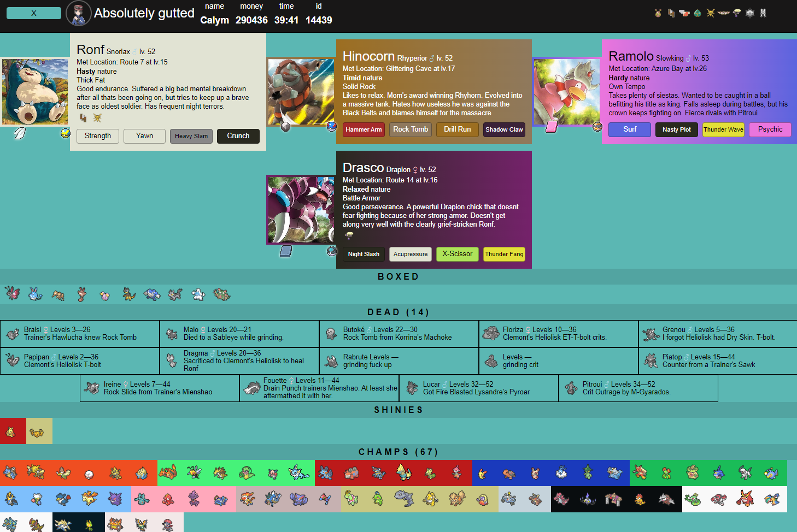Viewport: 797px width, 532px height.
Task: Select the shiny on red background
Action: tap(11, 432)
